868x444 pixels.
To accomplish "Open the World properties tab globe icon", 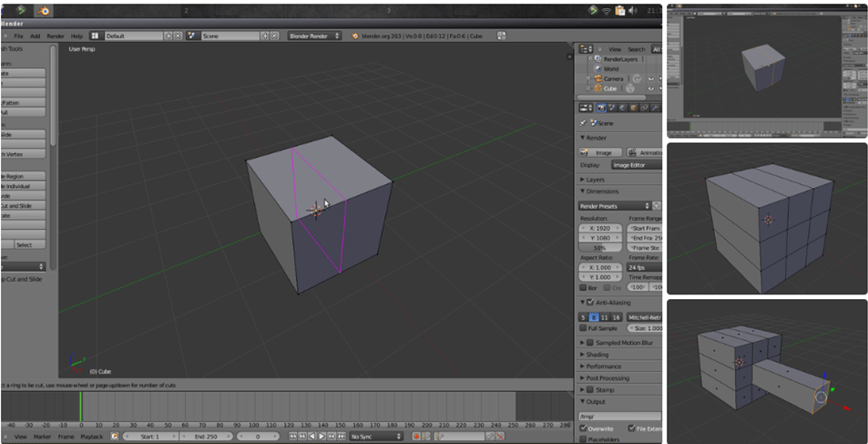I will coord(623,108).
